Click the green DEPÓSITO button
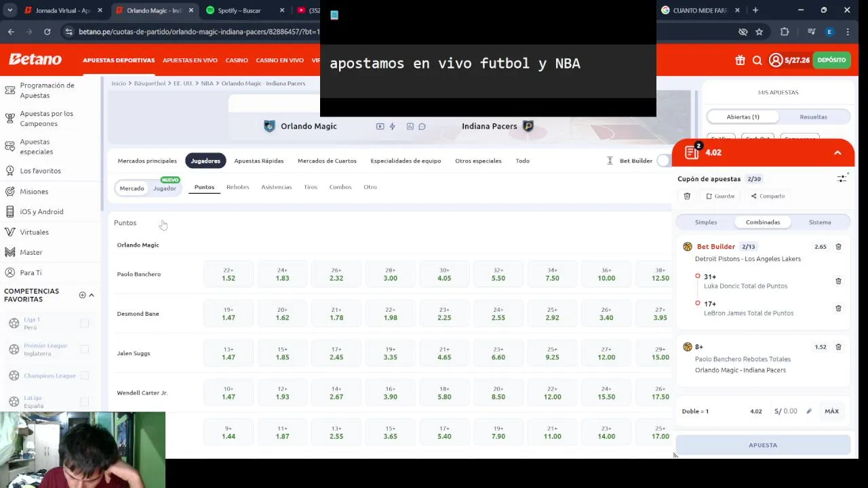 point(831,60)
